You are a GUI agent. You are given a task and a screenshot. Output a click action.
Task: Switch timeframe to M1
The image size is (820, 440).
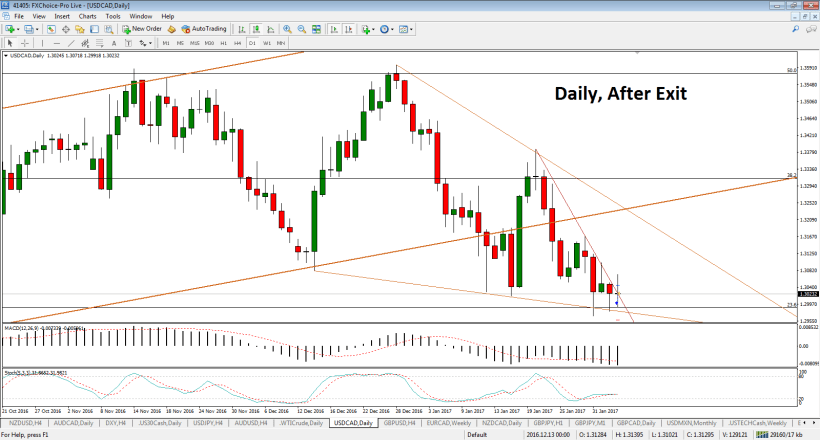(x=166, y=43)
